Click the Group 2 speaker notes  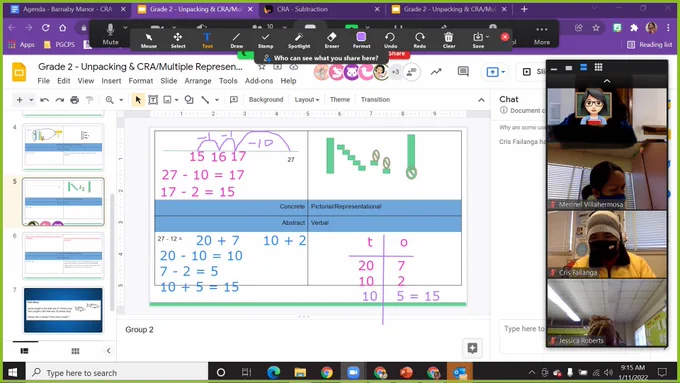click(x=139, y=330)
